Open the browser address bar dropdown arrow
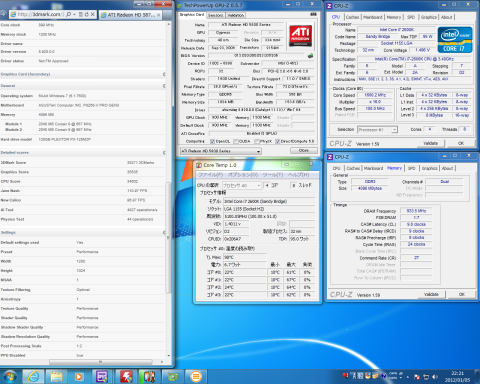This screenshot has width=480, height=384. pyautogui.click(x=74, y=15)
